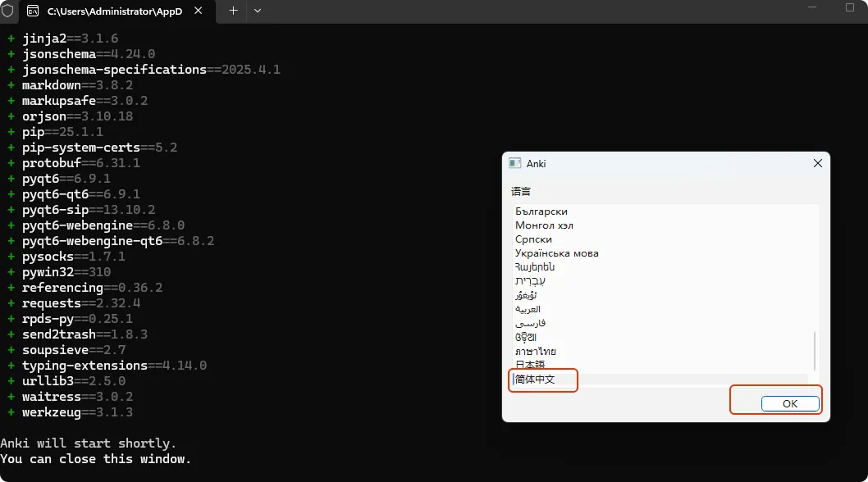Image resolution: width=868 pixels, height=482 pixels.
Task: Click the werkzeug==3.1.3 line
Action: (77, 412)
